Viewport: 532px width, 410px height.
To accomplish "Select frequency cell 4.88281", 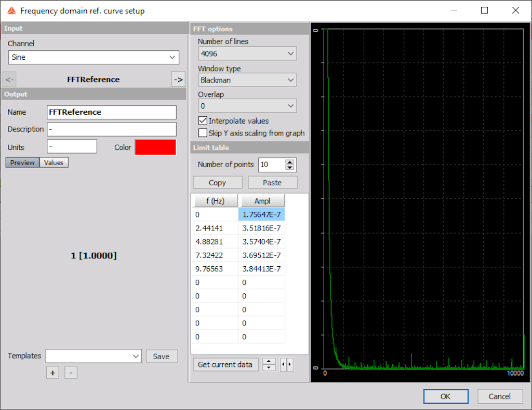I will [x=215, y=242].
